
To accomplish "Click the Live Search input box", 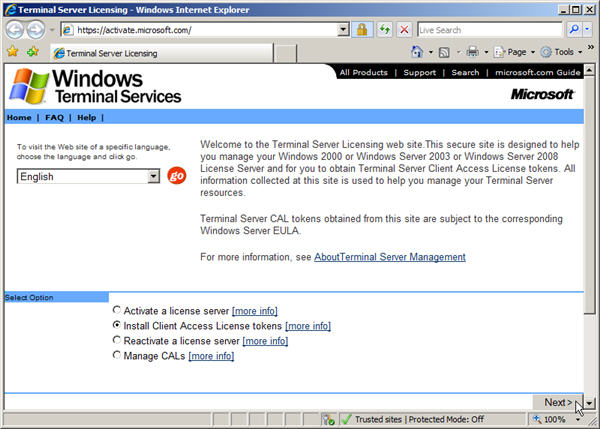I will click(x=490, y=30).
